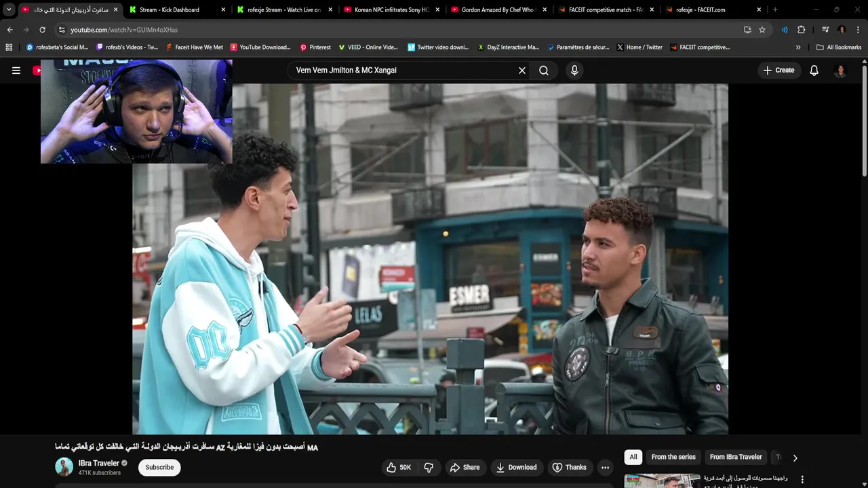868x488 pixels.
Task: Like the video showing 50K likes
Action: click(x=399, y=468)
